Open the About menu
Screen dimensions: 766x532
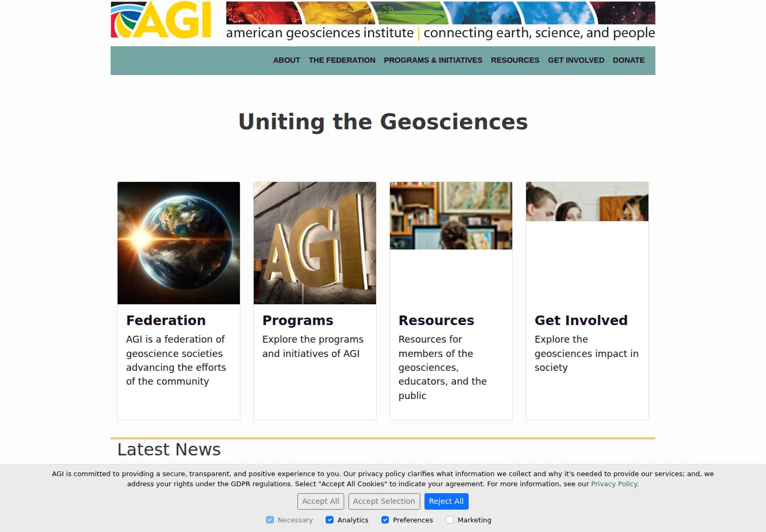287,60
